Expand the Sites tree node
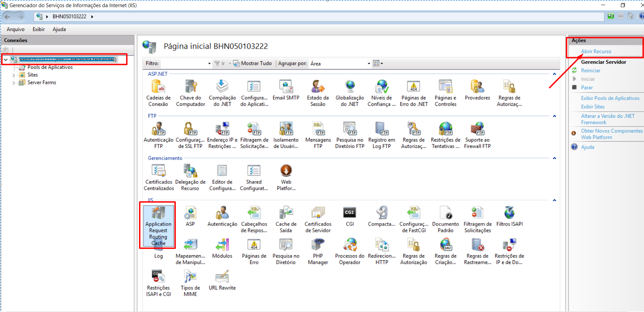644x312 pixels. (14, 75)
